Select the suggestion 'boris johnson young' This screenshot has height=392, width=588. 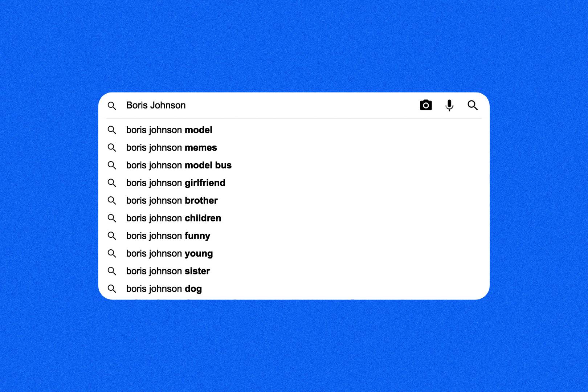click(169, 253)
